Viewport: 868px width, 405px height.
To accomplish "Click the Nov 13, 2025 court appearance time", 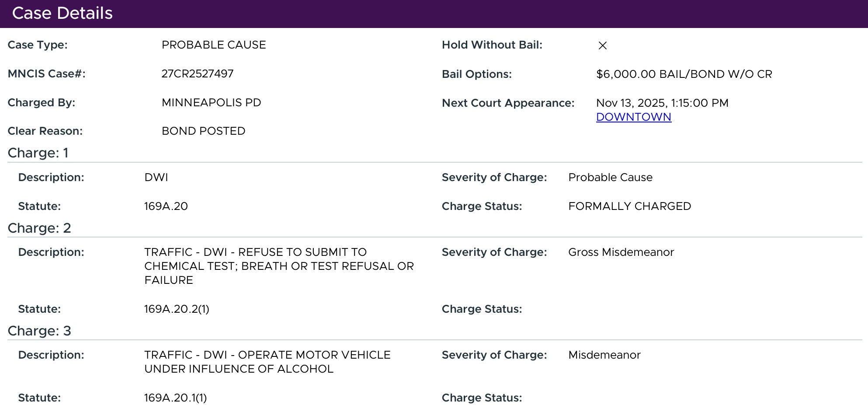I will (x=662, y=103).
